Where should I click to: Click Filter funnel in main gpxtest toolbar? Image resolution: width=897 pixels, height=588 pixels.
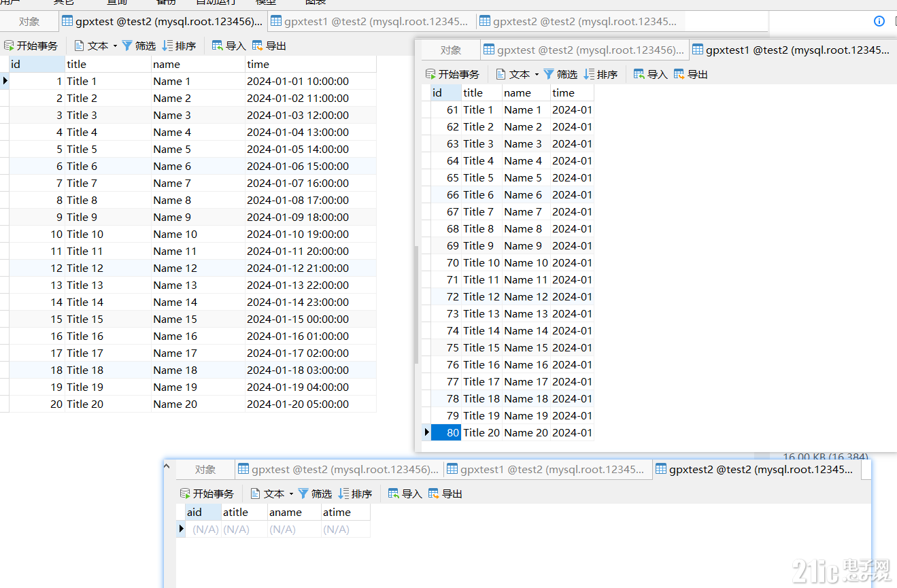(139, 46)
